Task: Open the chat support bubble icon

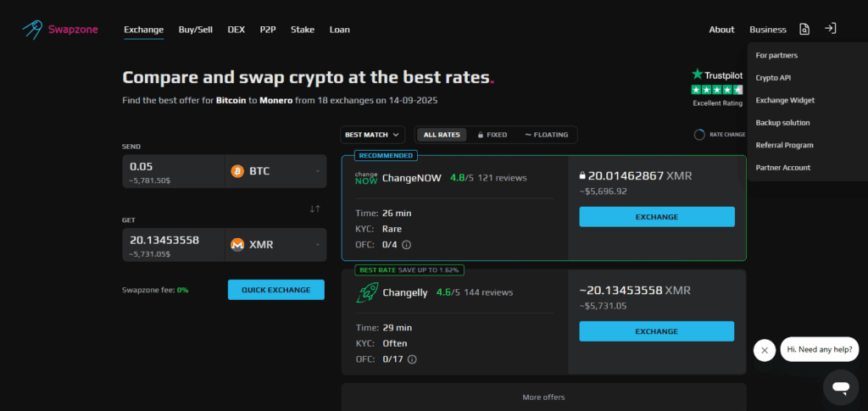Action: click(840, 387)
